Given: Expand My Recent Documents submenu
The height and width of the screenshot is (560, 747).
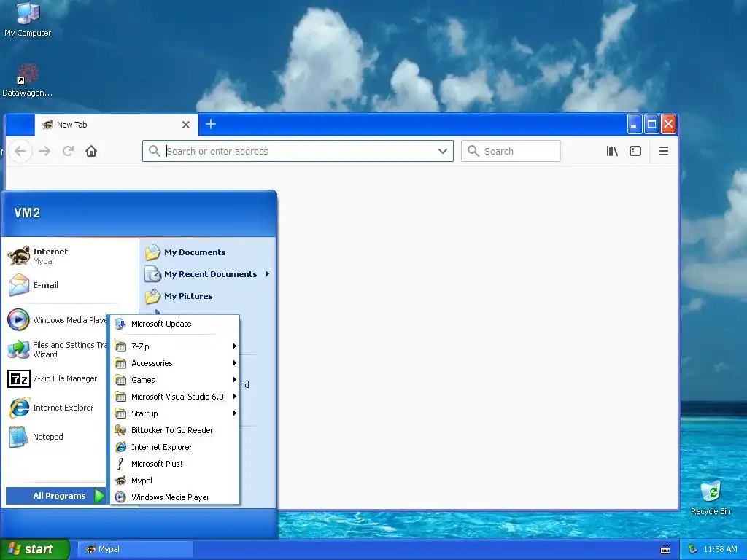Looking at the screenshot, I should [x=208, y=274].
